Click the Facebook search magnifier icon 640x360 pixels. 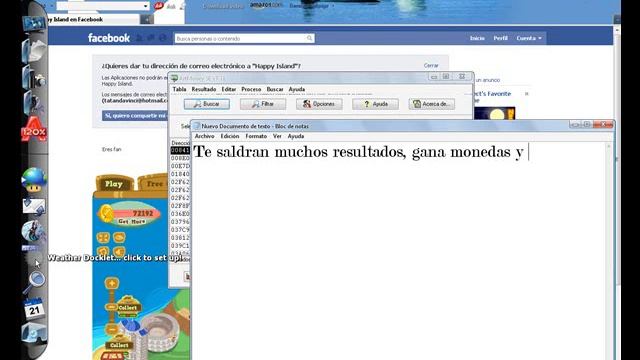[309, 38]
